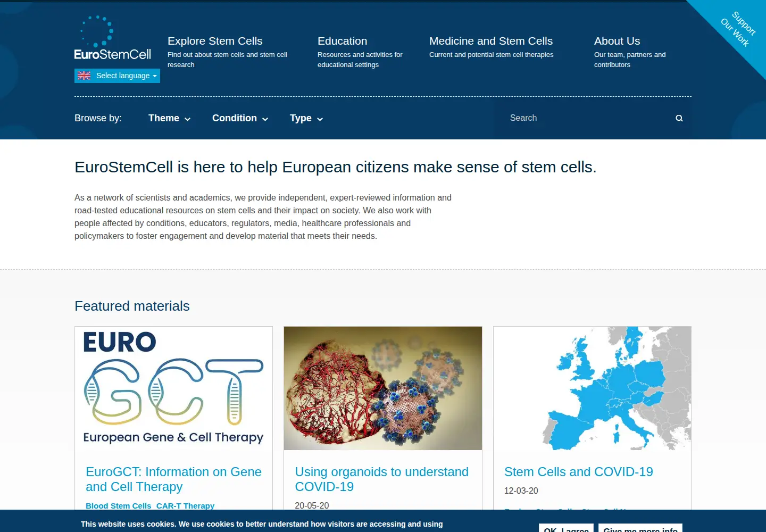Open the Europe map thumbnail

tap(592, 388)
